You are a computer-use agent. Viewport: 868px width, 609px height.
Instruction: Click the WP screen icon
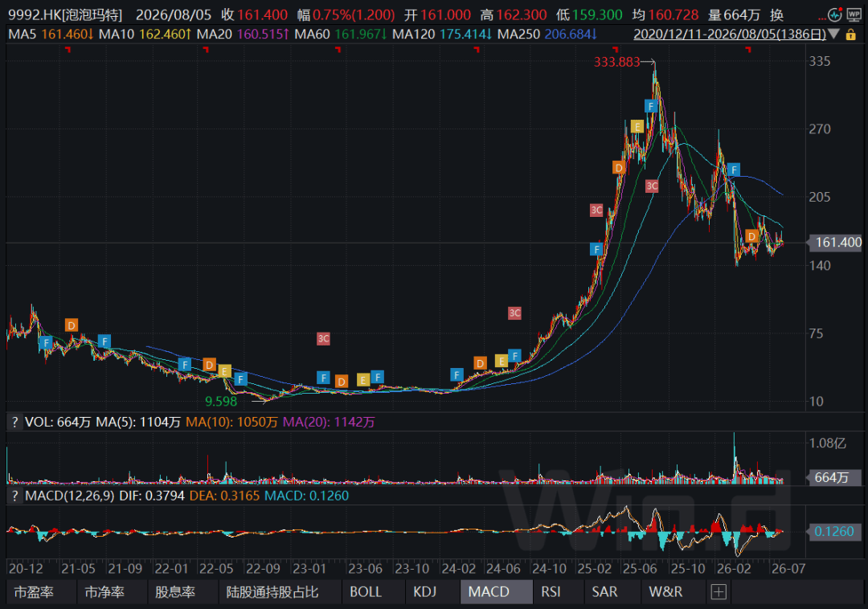[854, 15]
